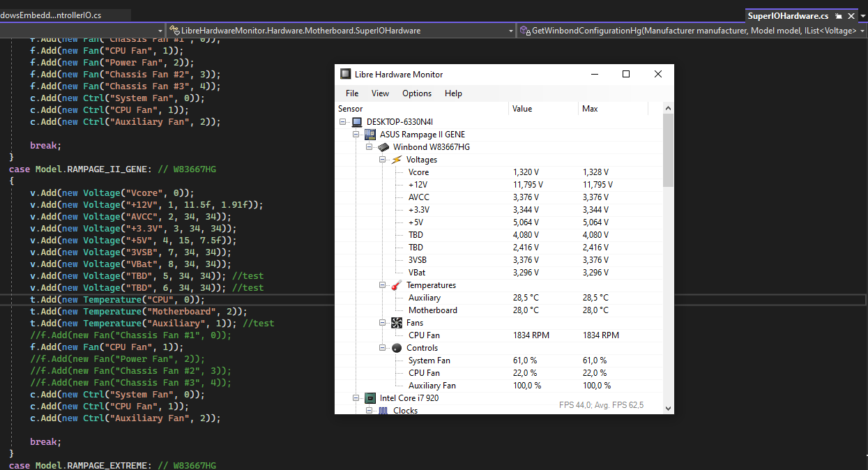
Task: Click the Max column header
Action: [x=614, y=109]
